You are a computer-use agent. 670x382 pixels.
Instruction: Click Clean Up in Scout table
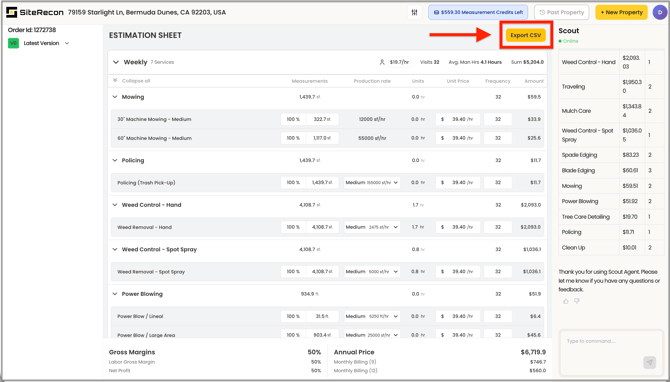573,247
